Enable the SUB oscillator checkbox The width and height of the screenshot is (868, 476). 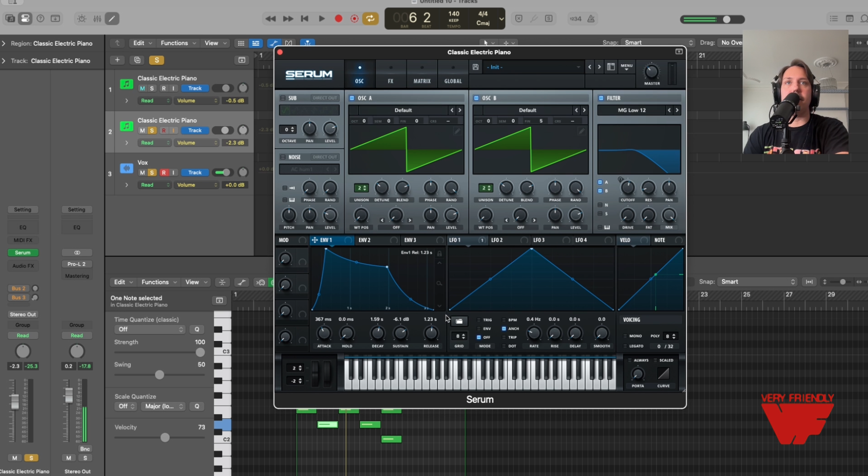[x=283, y=98]
